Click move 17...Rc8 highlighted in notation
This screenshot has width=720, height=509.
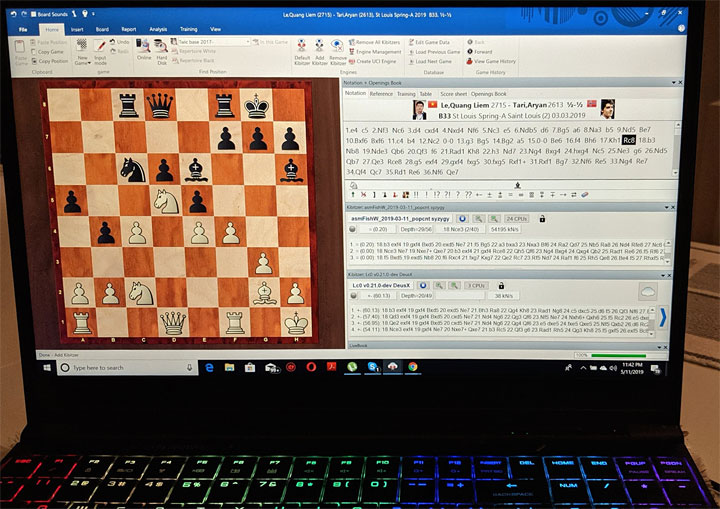point(628,140)
